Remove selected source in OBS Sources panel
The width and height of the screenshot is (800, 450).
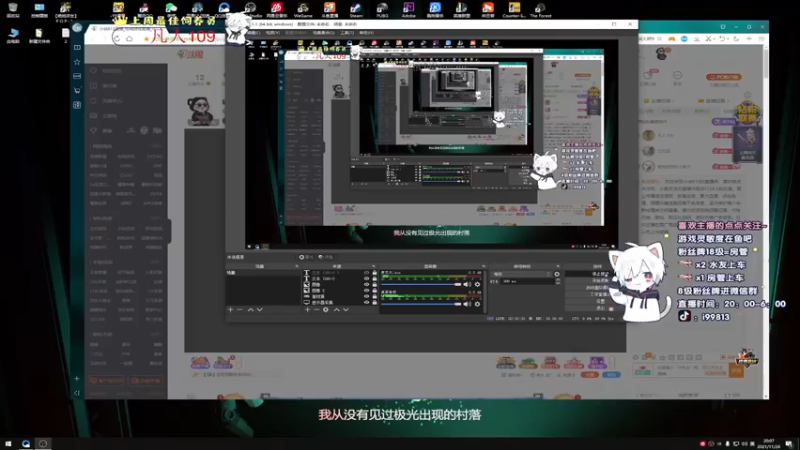[x=316, y=310]
